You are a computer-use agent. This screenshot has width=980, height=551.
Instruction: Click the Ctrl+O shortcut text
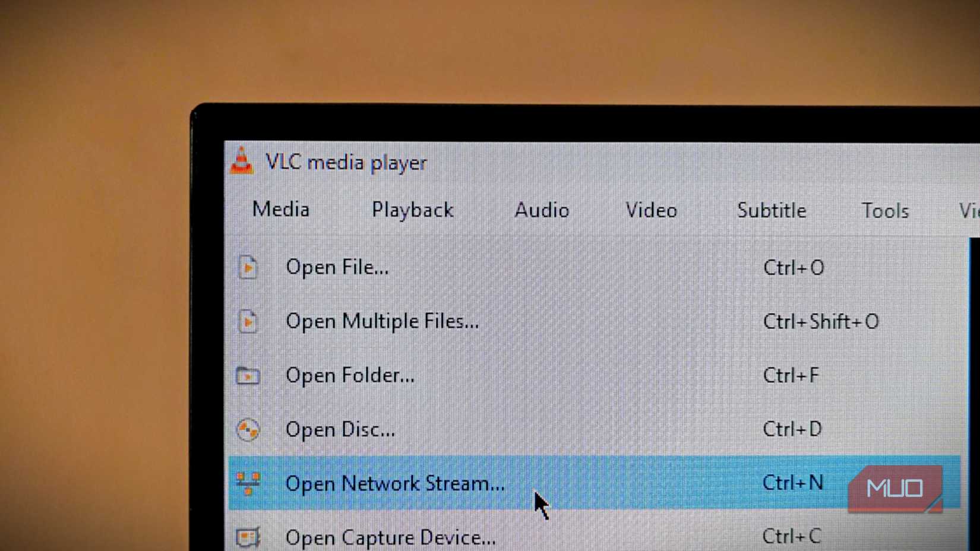(794, 268)
